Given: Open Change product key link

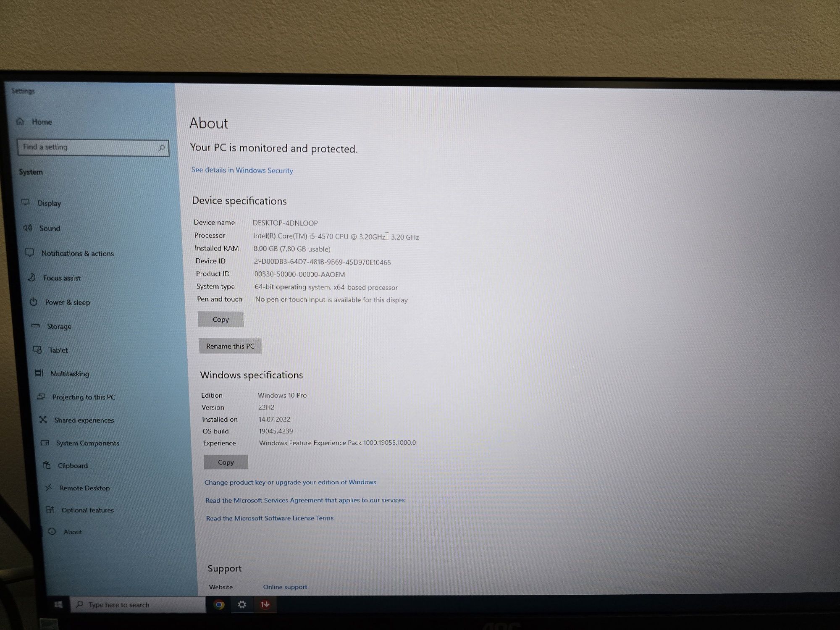Looking at the screenshot, I should 290,482.
